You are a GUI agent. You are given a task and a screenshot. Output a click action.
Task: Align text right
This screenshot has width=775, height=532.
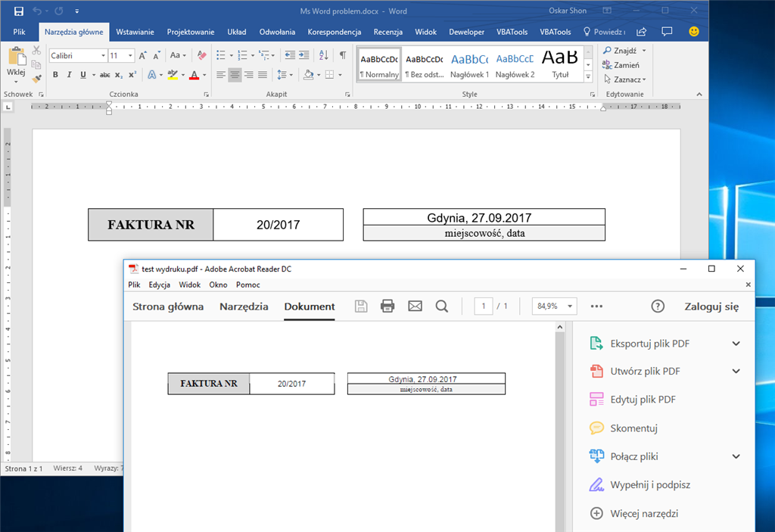(x=248, y=75)
